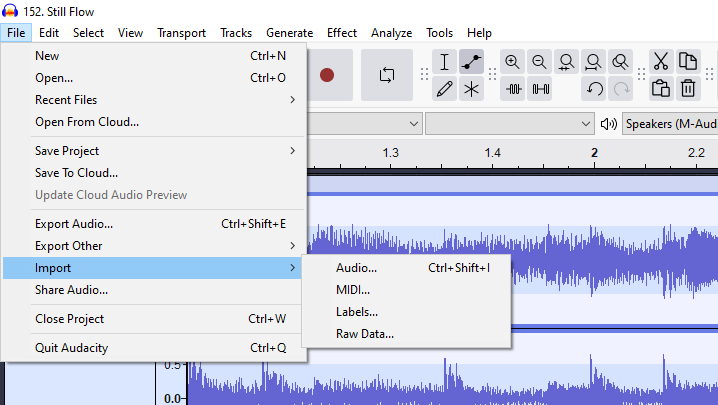The height and width of the screenshot is (405, 718).
Task: Open the Generate menu
Action: pos(289,33)
